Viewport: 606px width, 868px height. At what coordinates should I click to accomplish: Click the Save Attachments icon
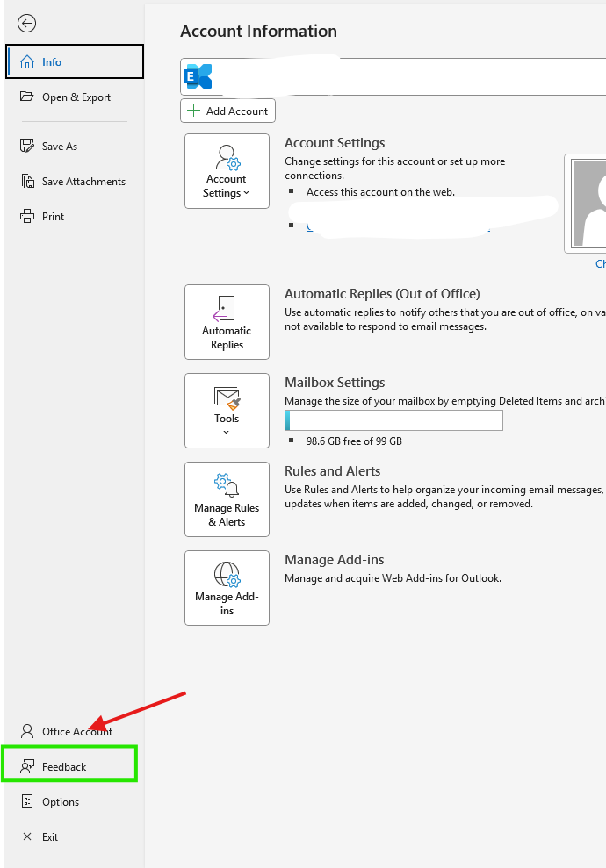28,181
